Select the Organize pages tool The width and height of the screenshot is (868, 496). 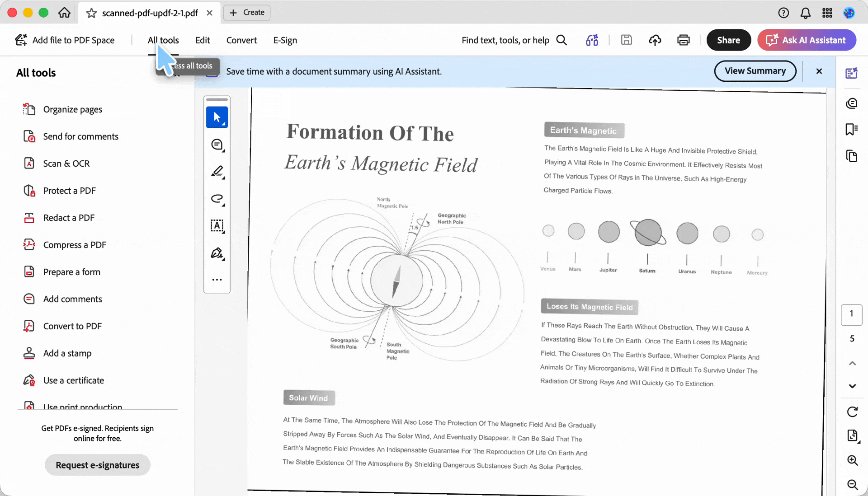[x=63, y=109]
